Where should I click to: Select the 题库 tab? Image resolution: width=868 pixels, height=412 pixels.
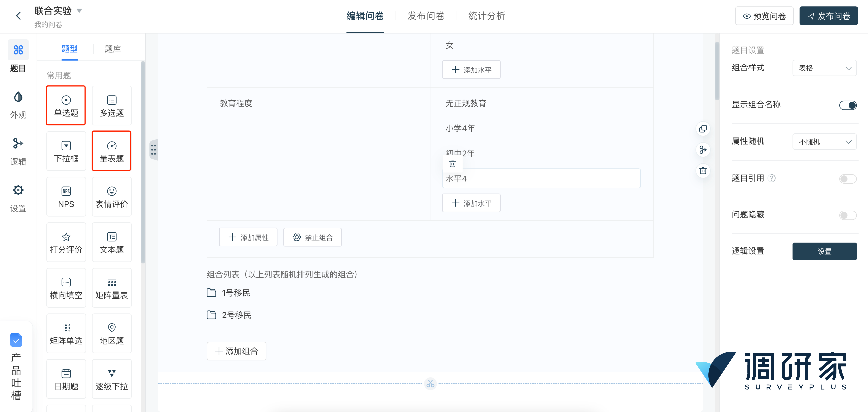113,49
